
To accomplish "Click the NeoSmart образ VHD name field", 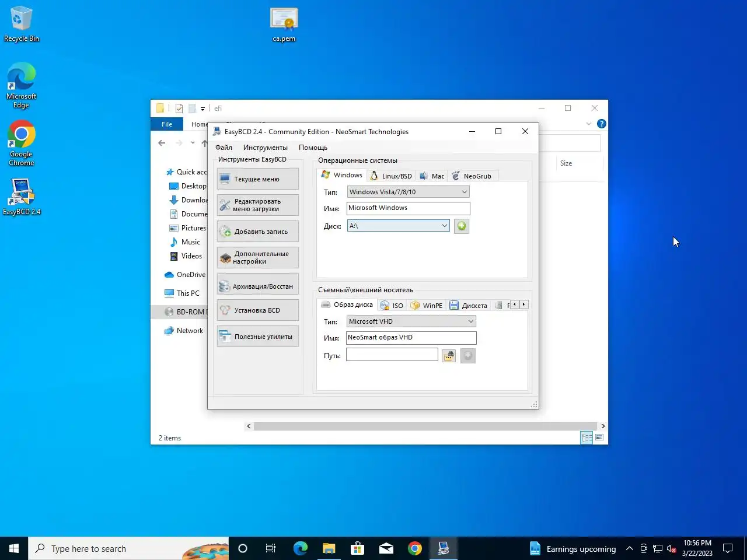I will (x=411, y=338).
